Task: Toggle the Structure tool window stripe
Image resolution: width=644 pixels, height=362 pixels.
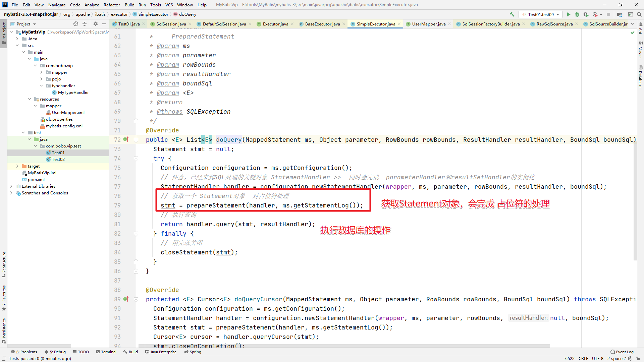Action: pos(4,264)
